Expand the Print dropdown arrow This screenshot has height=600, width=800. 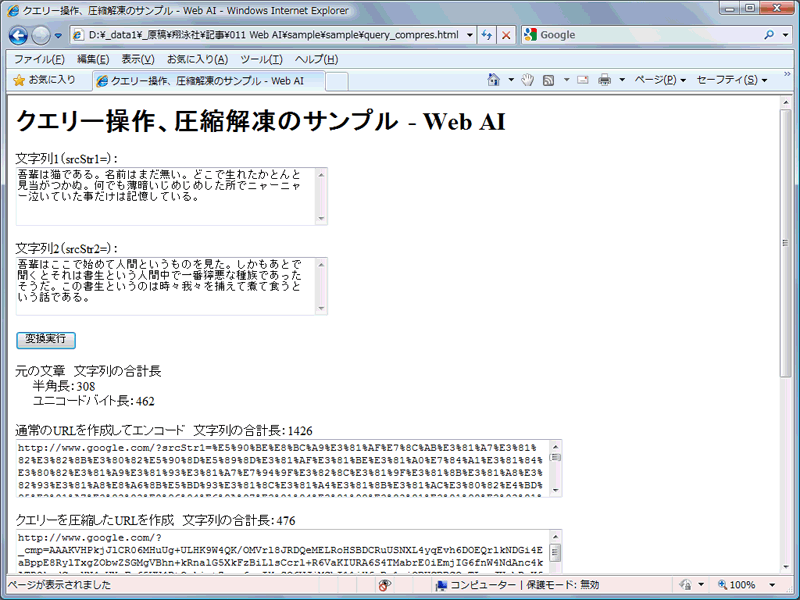[x=622, y=80]
